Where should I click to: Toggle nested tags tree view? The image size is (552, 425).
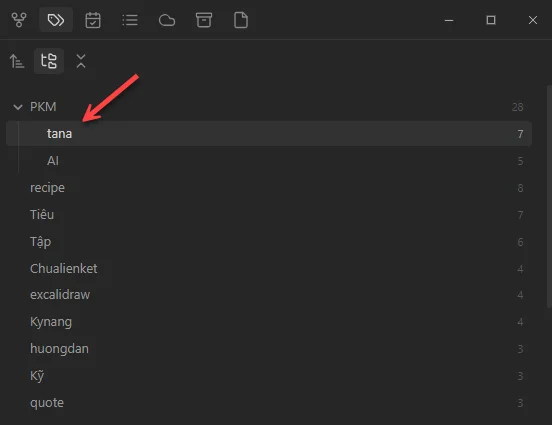[49, 61]
